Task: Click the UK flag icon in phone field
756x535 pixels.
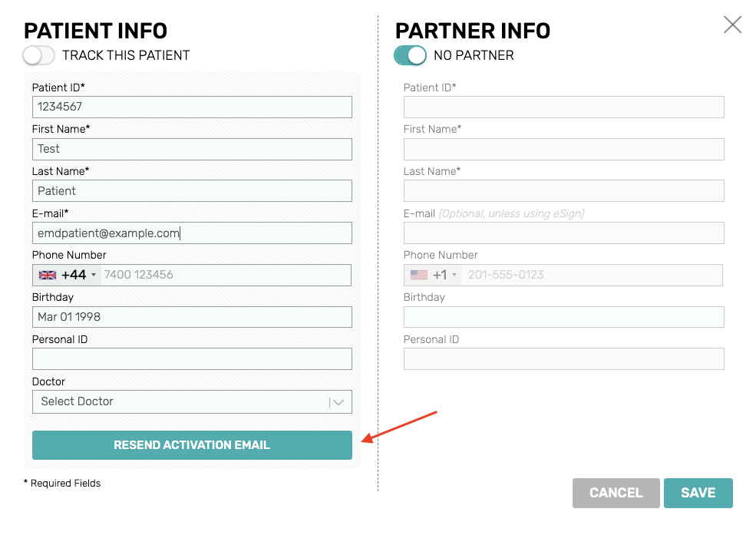Action: click(48, 276)
